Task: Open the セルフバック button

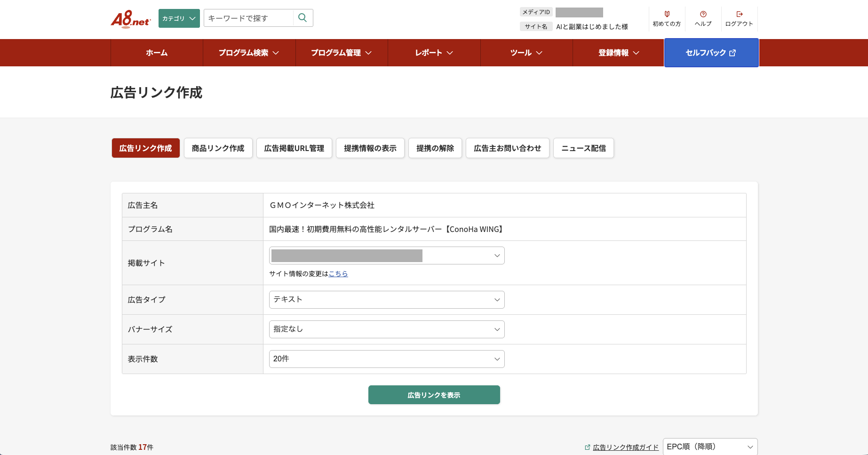Action: pyautogui.click(x=711, y=53)
